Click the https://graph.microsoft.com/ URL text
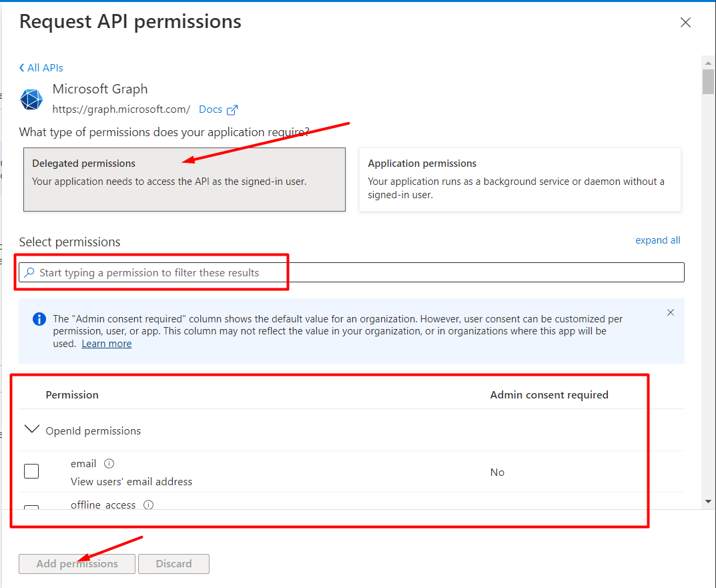The width and height of the screenshot is (716, 588). [121, 109]
